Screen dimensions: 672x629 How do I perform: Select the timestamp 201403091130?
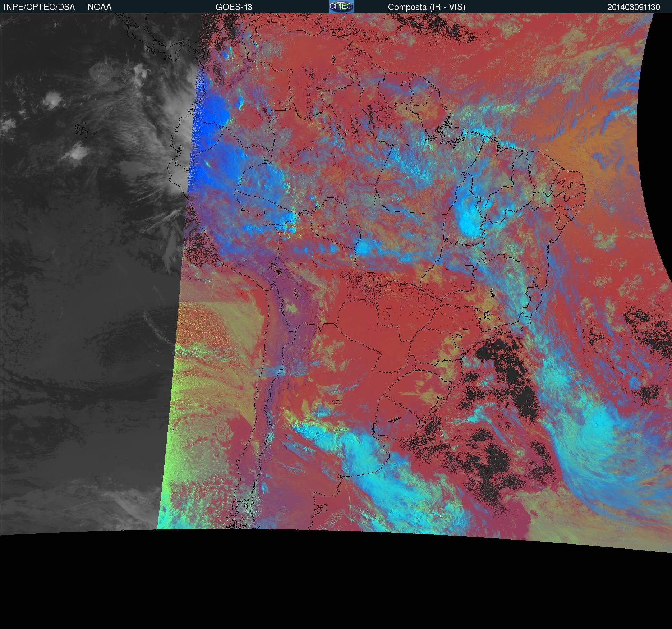(634, 7)
